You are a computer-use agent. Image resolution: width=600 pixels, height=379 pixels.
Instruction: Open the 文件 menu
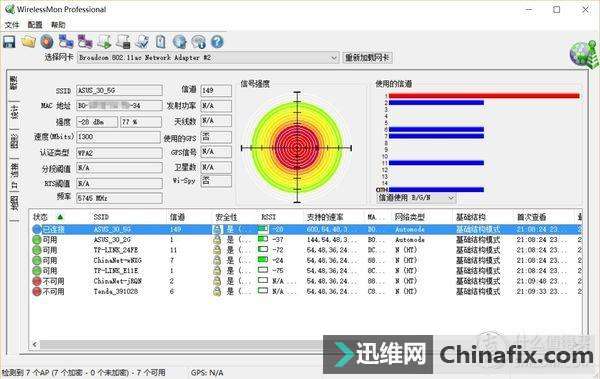point(11,25)
